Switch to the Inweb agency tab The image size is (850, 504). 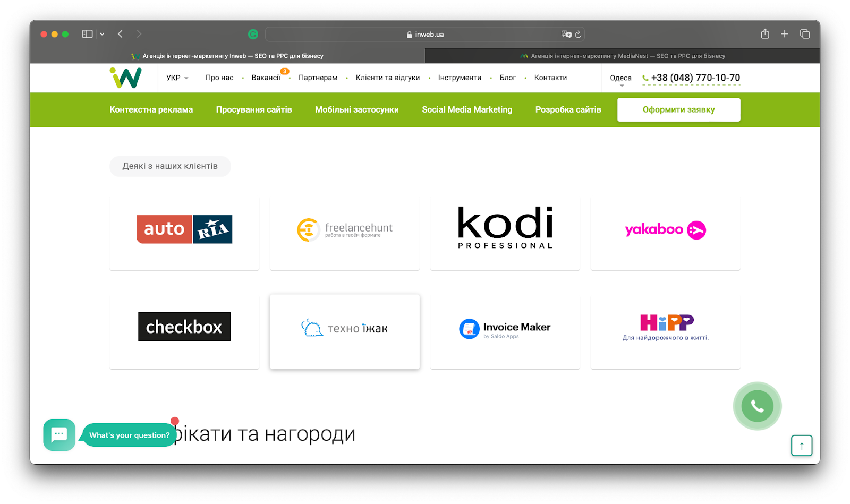(227, 56)
